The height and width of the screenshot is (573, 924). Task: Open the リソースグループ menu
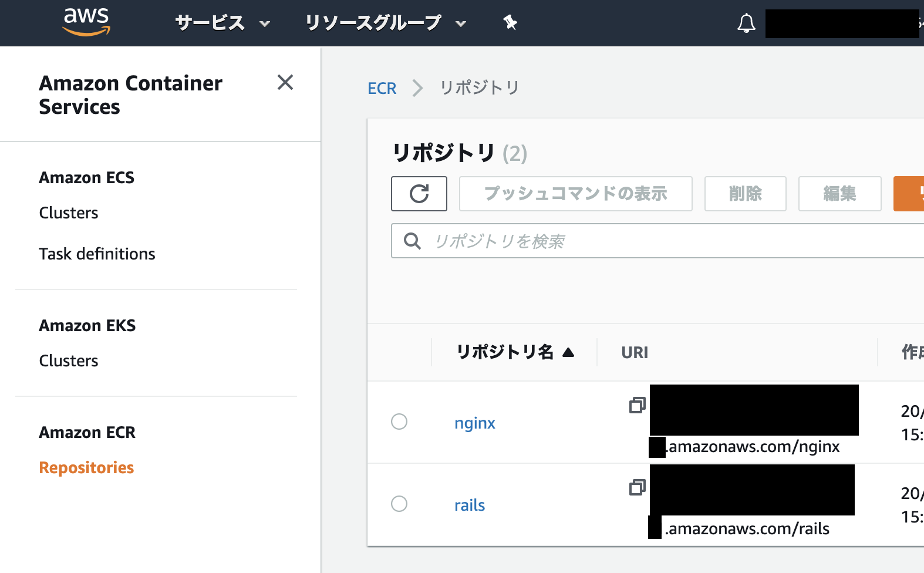(x=386, y=23)
